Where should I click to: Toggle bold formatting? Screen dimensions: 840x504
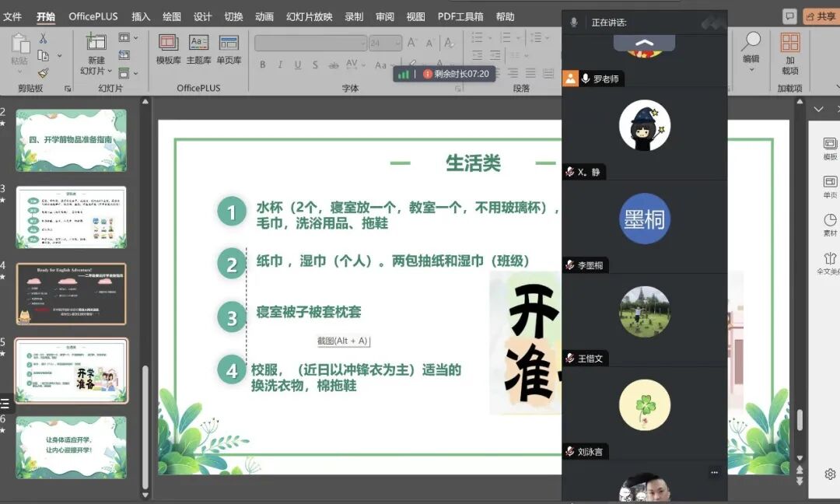[263, 65]
